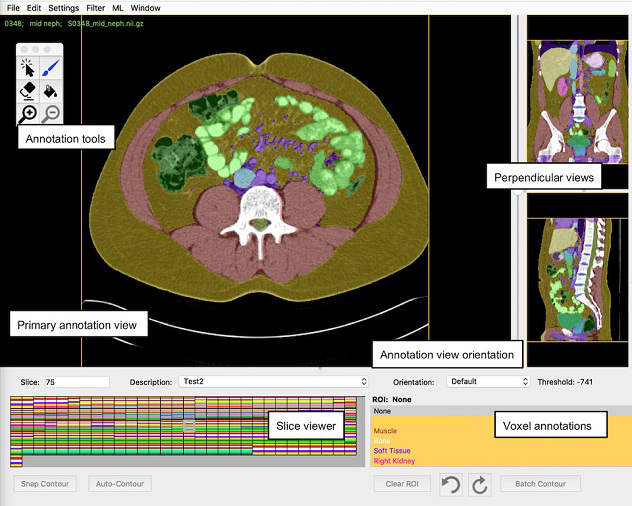Select the pointer selection tool

(29, 67)
